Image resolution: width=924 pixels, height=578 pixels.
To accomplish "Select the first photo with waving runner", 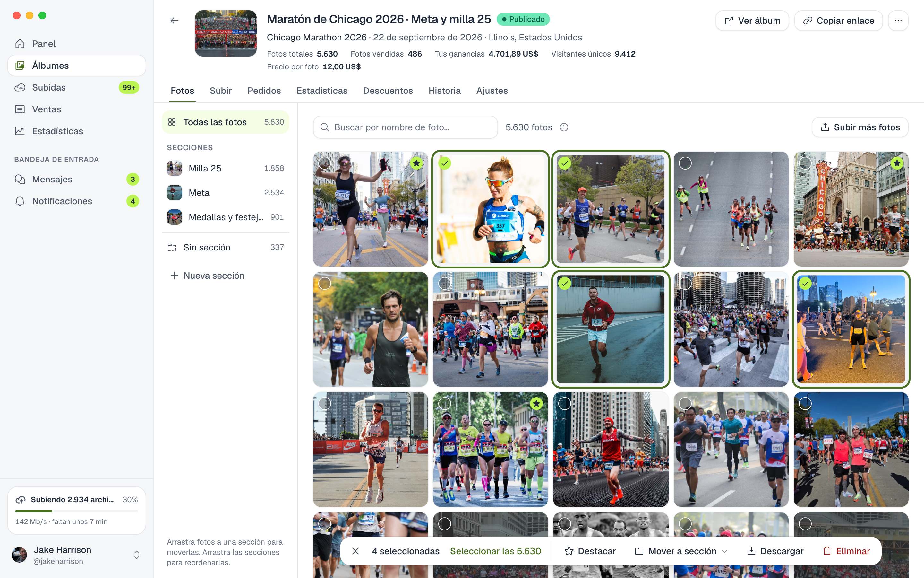I will [x=325, y=163].
